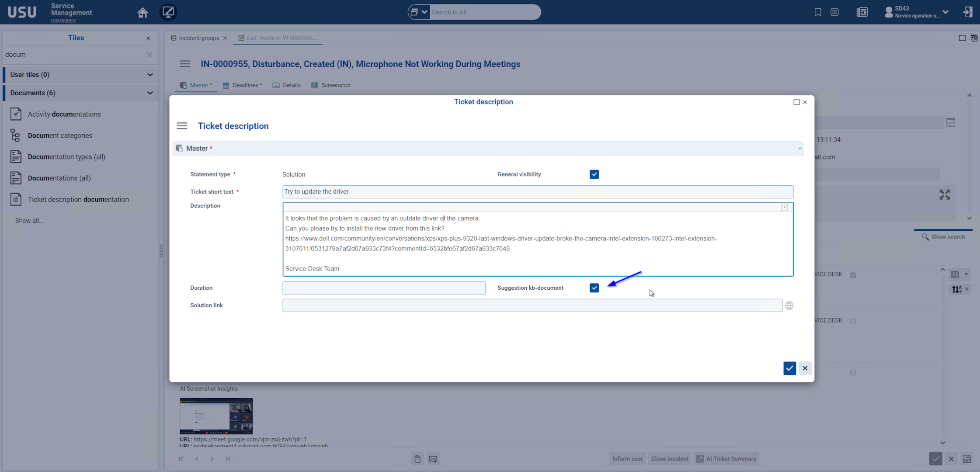Click the Duration input field
Image resolution: width=980 pixels, height=472 pixels.
click(x=383, y=288)
